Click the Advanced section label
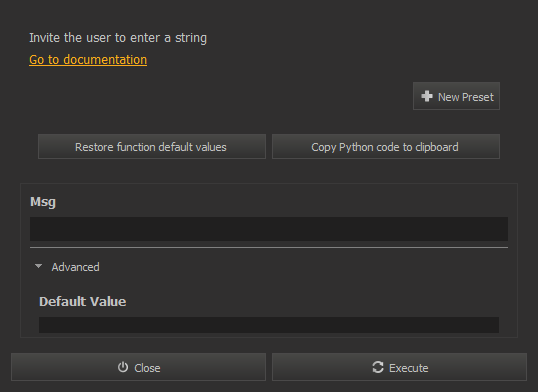 click(x=75, y=267)
